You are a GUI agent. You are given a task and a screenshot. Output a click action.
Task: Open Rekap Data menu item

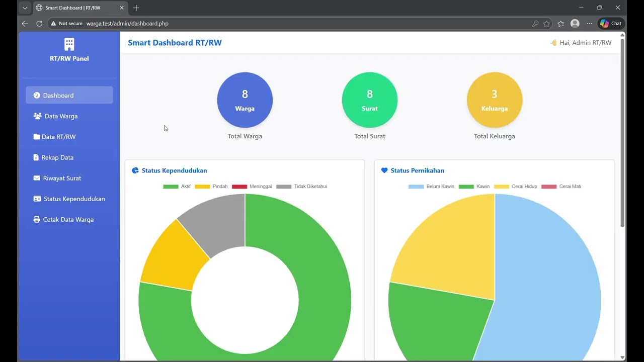pos(69,157)
